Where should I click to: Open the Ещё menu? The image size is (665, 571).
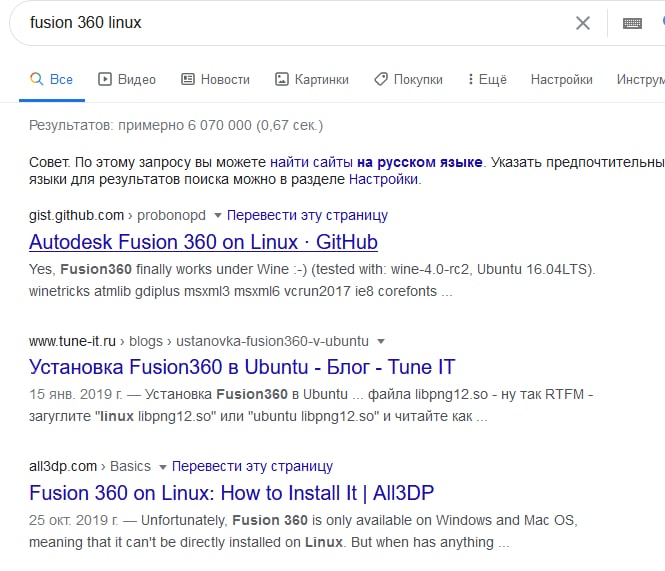click(x=487, y=79)
